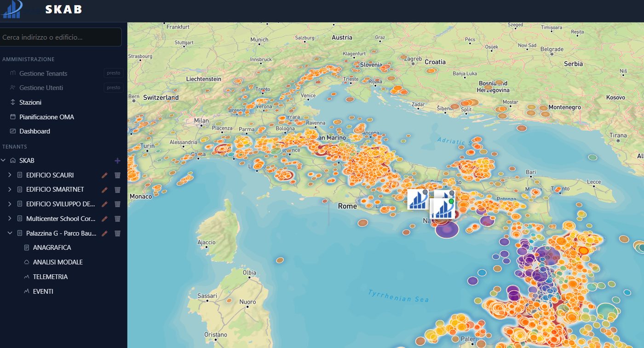The image size is (644, 348).
Task: Edit the EDIFICIO SCAURI building
Action: click(x=104, y=175)
